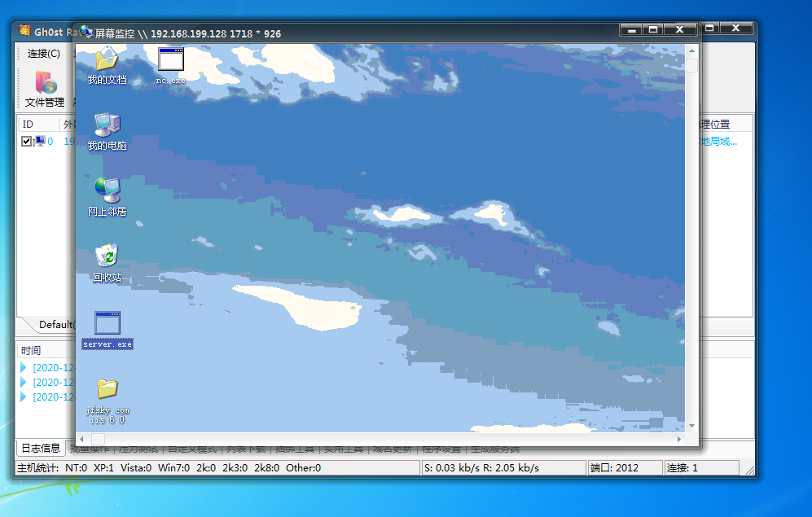Minimize the 屏幕监控 window

coord(631,29)
